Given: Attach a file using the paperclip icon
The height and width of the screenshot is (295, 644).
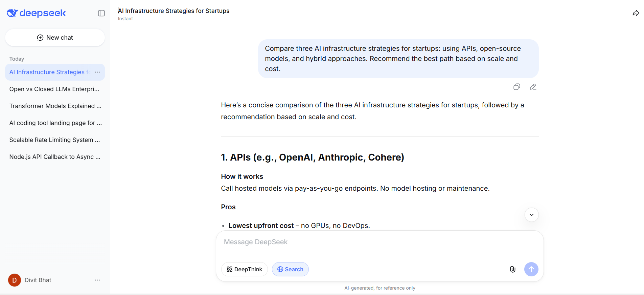Looking at the screenshot, I should tap(513, 269).
